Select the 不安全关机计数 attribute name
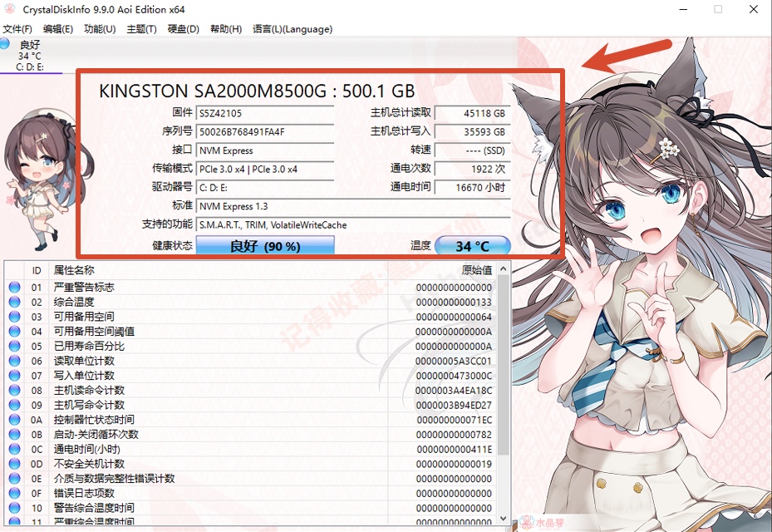The image size is (772, 532). [x=89, y=464]
